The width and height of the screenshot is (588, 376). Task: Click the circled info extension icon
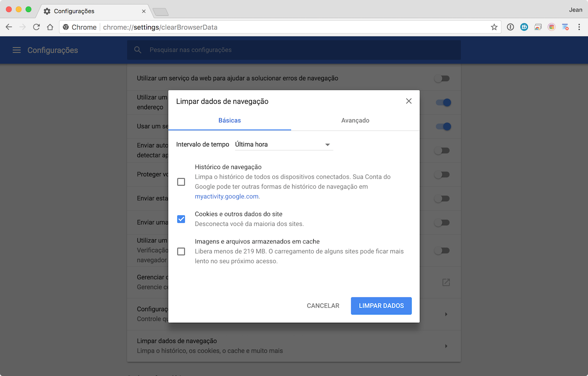[510, 27]
